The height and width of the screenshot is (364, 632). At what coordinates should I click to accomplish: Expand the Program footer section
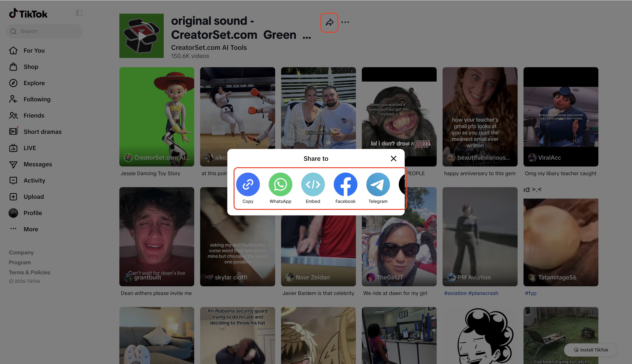coord(20,262)
